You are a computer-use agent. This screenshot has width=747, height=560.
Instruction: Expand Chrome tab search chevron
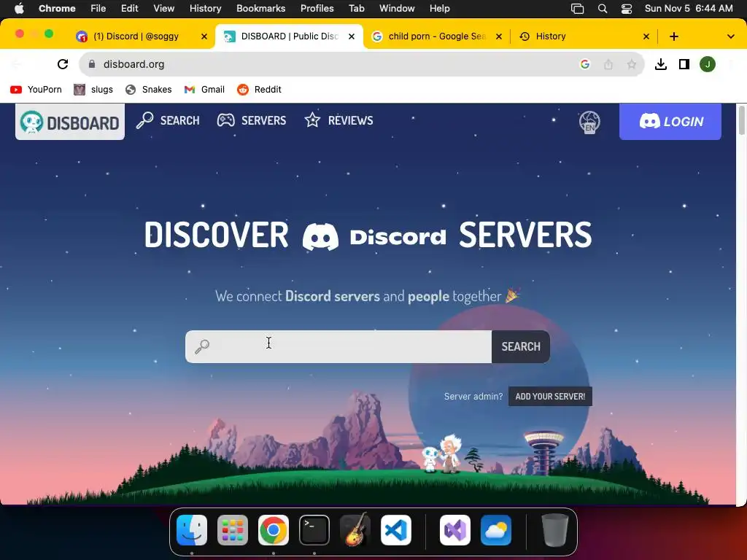(731, 36)
